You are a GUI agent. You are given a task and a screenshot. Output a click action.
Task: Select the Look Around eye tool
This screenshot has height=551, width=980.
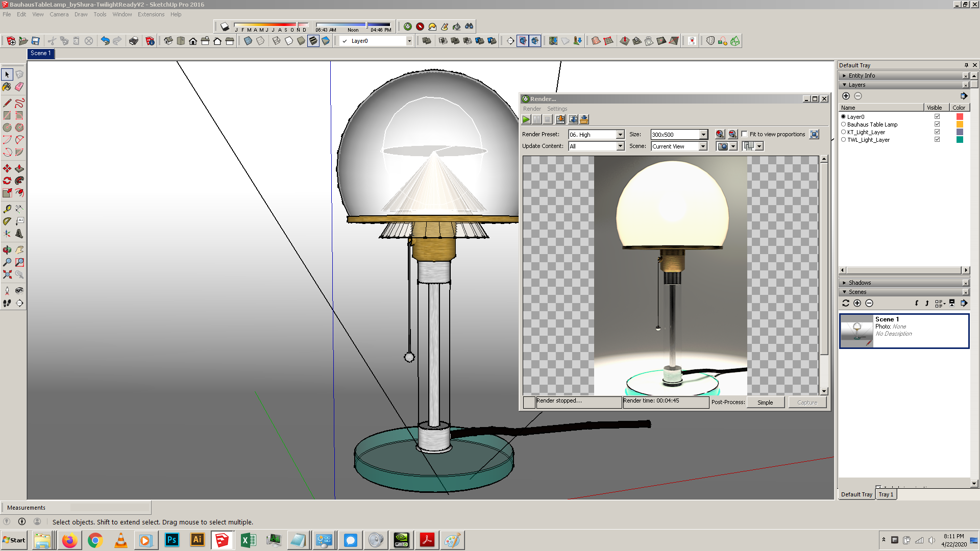[19, 290]
